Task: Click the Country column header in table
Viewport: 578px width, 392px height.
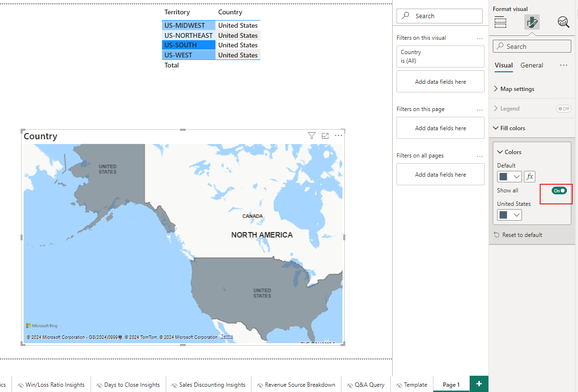Action: coord(230,12)
